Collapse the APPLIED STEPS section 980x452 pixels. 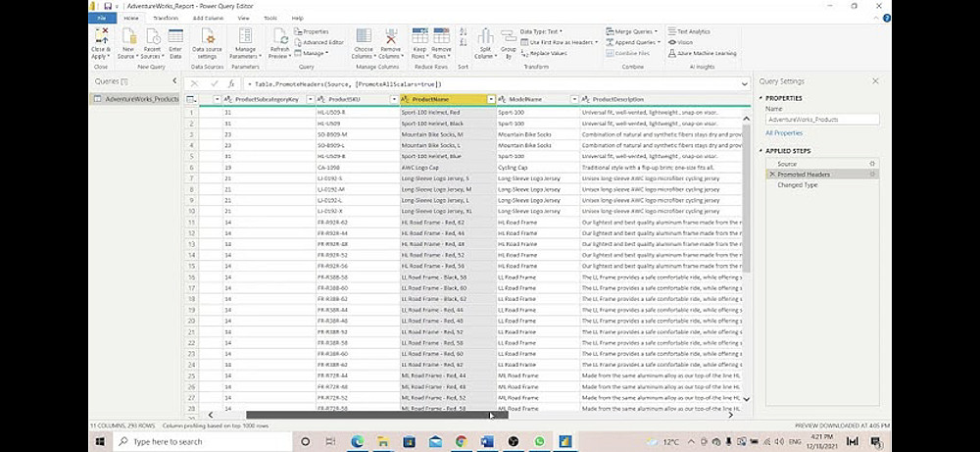[761, 151]
